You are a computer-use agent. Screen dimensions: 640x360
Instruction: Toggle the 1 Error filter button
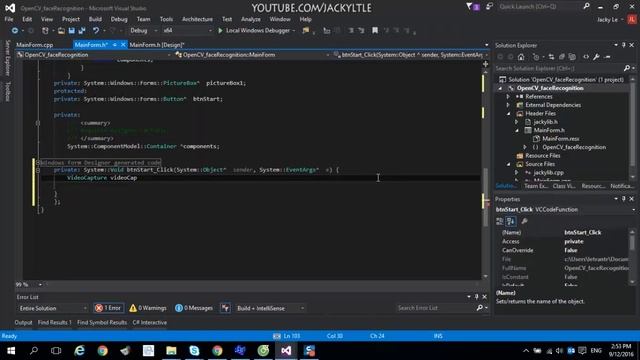click(108, 308)
